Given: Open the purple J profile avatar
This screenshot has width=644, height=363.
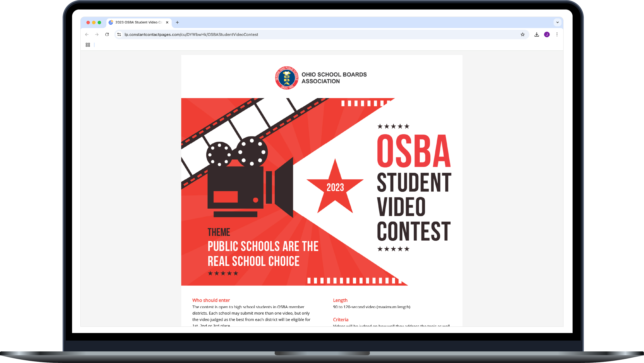Looking at the screenshot, I should (x=547, y=35).
